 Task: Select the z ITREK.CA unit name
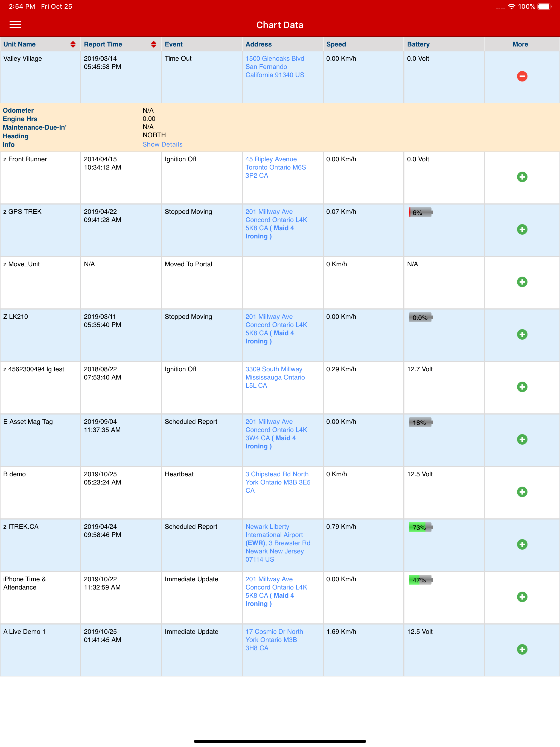click(x=21, y=527)
